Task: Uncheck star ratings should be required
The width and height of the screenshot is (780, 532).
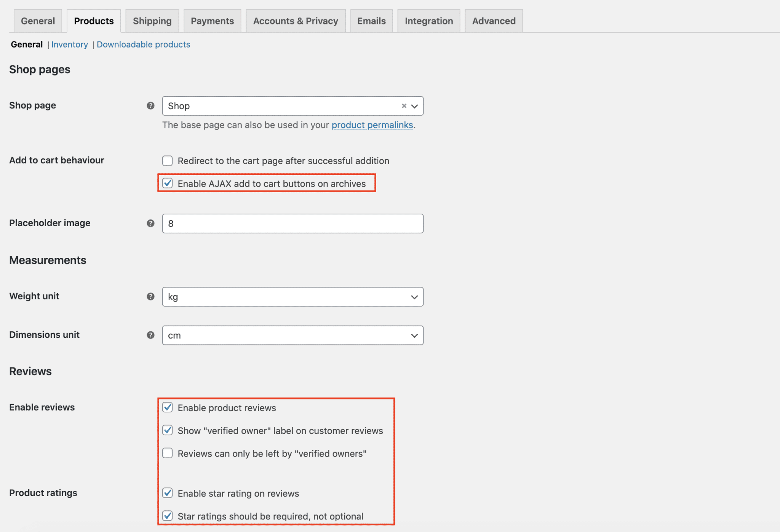Action: point(168,516)
